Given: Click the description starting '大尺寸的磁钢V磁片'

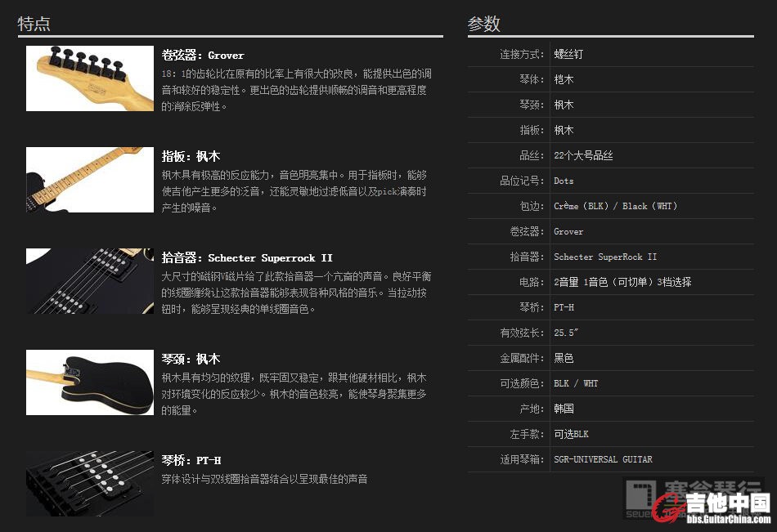Looking at the screenshot, I should 296,293.
